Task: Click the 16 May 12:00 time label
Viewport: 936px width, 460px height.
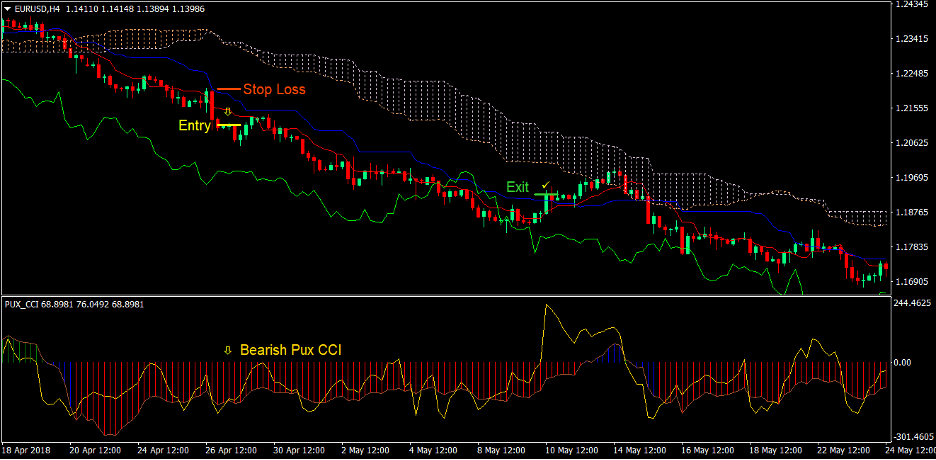Action: point(706,450)
